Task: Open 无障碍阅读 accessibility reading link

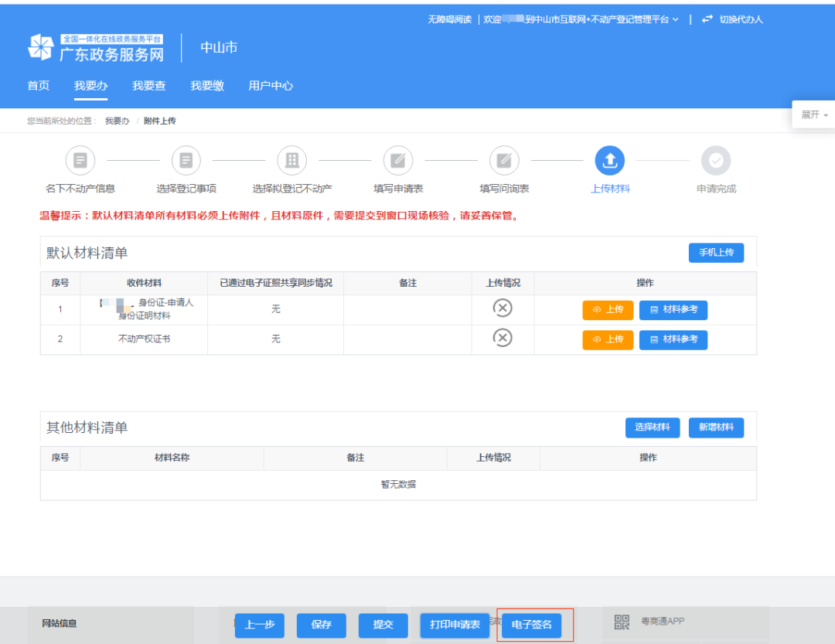Action: (449, 19)
